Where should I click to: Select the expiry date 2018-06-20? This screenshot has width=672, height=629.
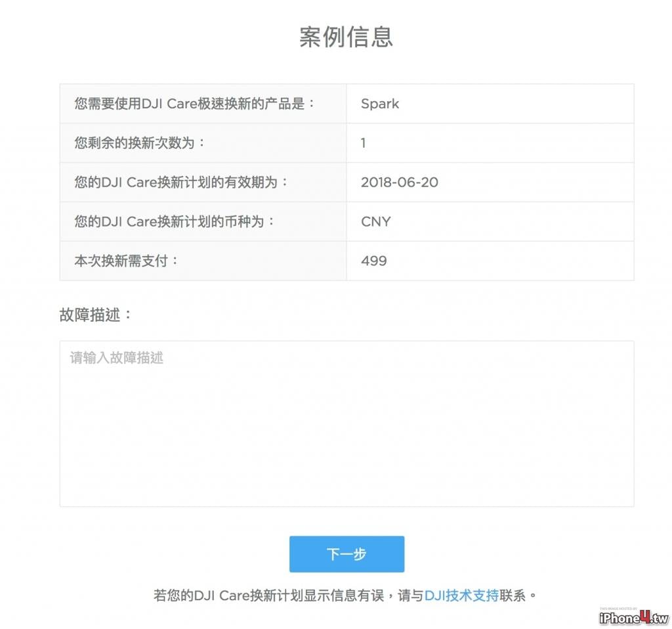[x=400, y=183]
